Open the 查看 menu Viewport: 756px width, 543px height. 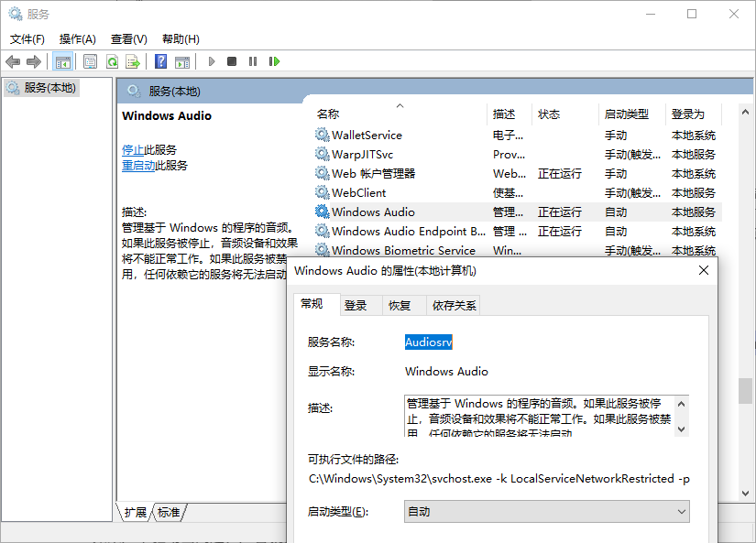pyautogui.click(x=127, y=38)
